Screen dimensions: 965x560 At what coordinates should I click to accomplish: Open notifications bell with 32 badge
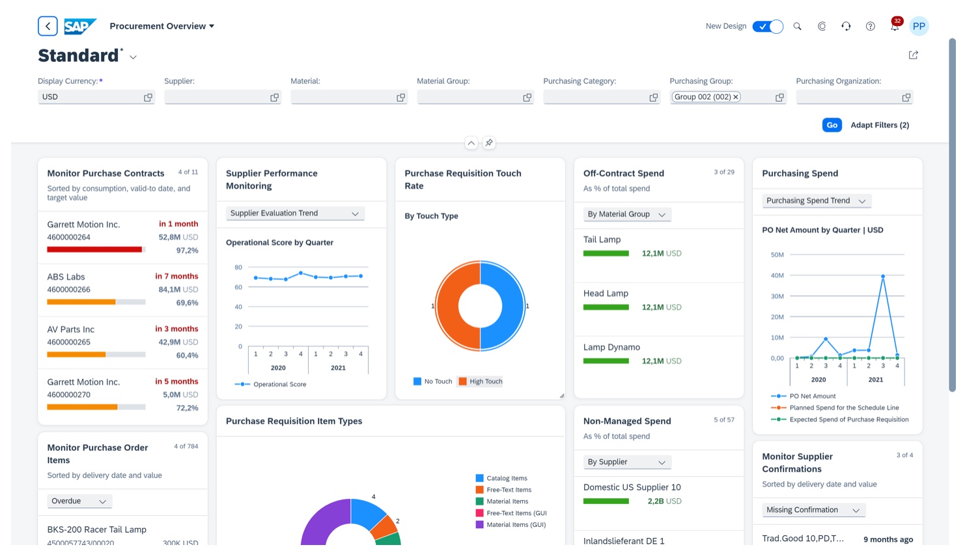point(895,25)
